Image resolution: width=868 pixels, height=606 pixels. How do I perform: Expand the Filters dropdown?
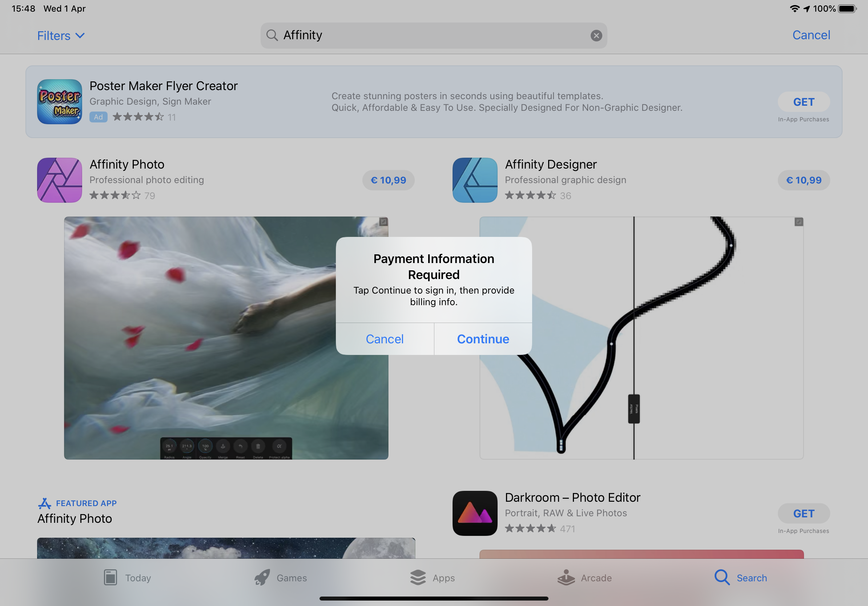click(60, 36)
